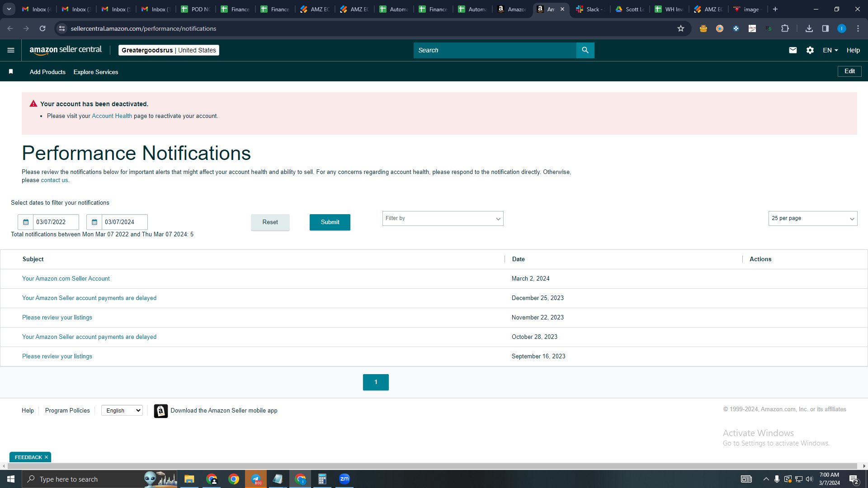Open the messages envelope icon
The image size is (868, 488).
click(x=793, y=50)
